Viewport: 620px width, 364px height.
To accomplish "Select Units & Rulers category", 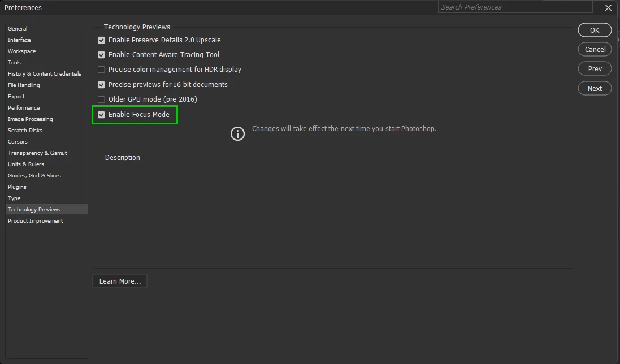I will (46, 164).
